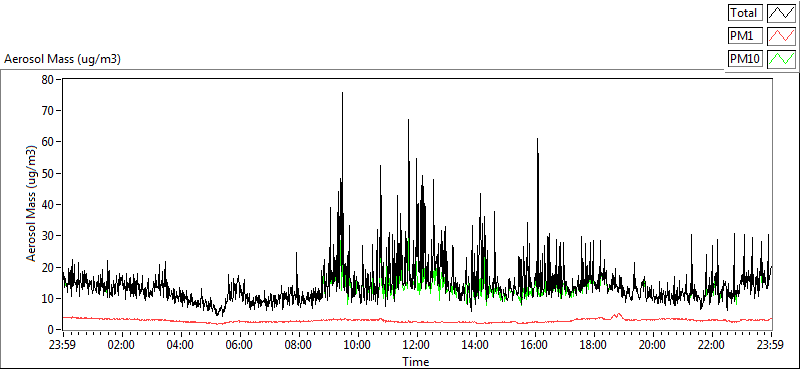Click the 70 y-axis tick label
The height and width of the screenshot is (369, 800).
pyautogui.click(x=48, y=111)
